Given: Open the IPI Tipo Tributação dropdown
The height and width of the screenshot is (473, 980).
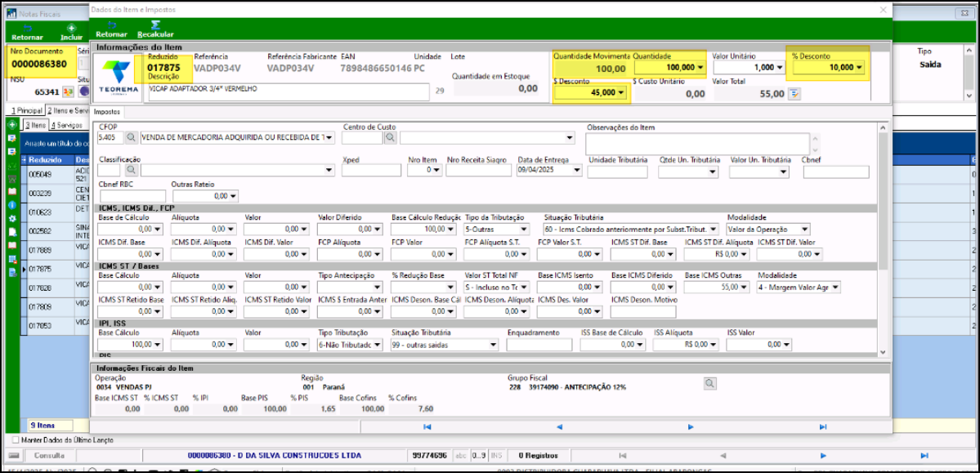Looking at the screenshot, I should (378, 344).
